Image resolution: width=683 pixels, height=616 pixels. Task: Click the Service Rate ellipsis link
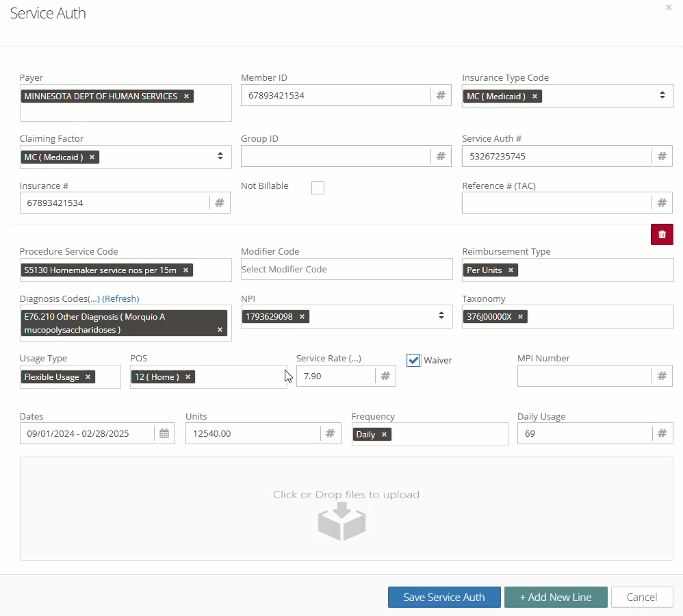coord(355,359)
